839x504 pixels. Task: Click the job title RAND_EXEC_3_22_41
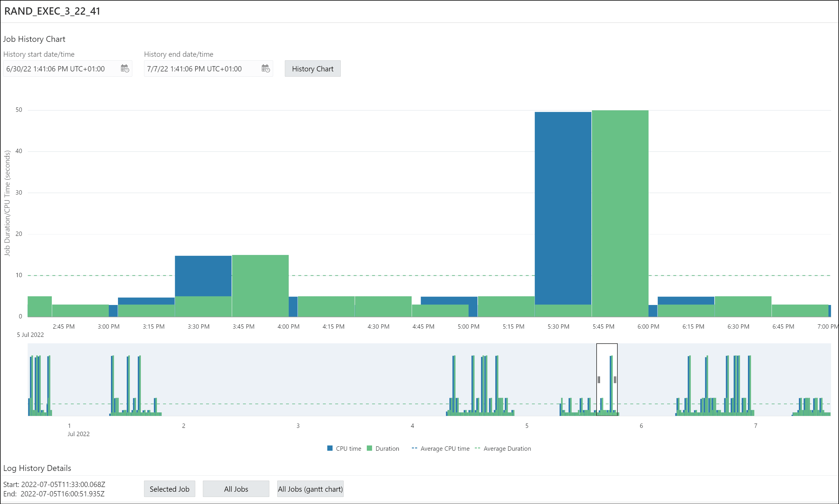click(x=52, y=11)
